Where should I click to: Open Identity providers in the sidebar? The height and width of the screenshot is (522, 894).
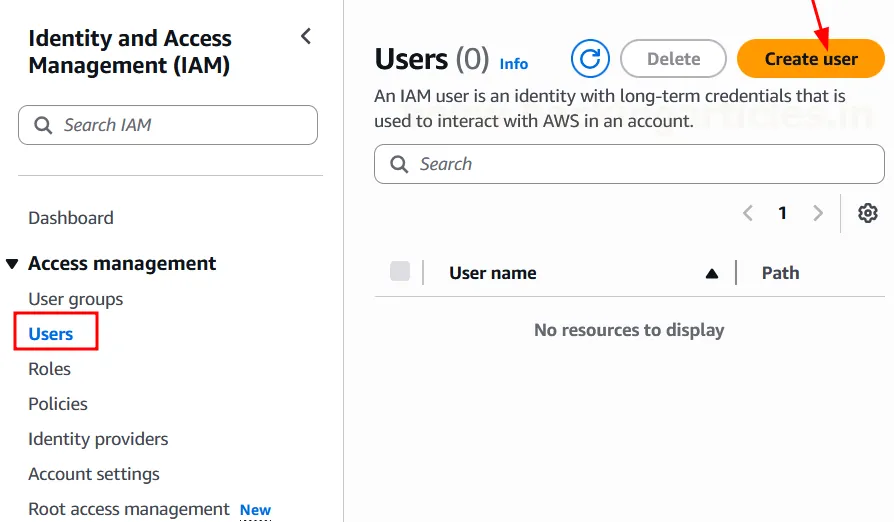(x=98, y=439)
